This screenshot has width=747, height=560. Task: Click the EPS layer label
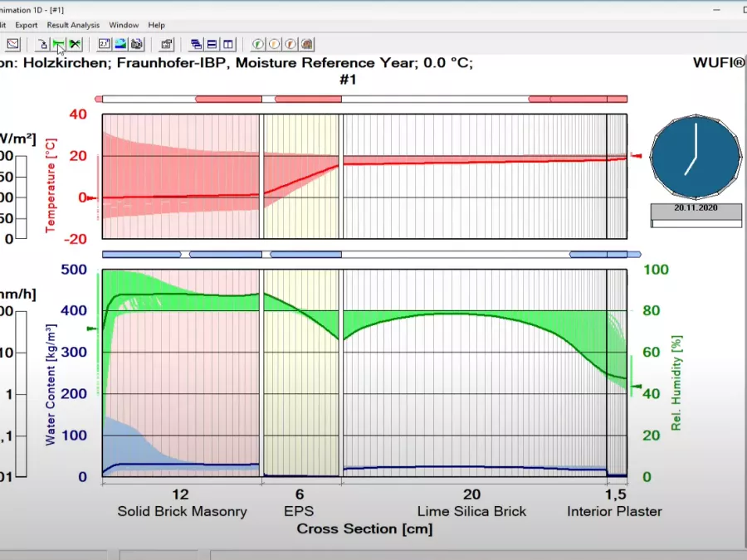300,511
